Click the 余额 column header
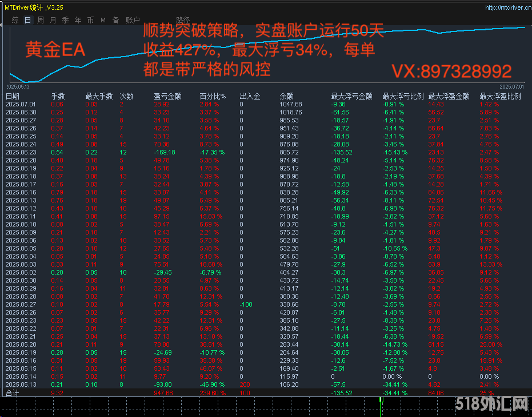The width and height of the screenshot is (532, 417). click(x=287, y=97)
